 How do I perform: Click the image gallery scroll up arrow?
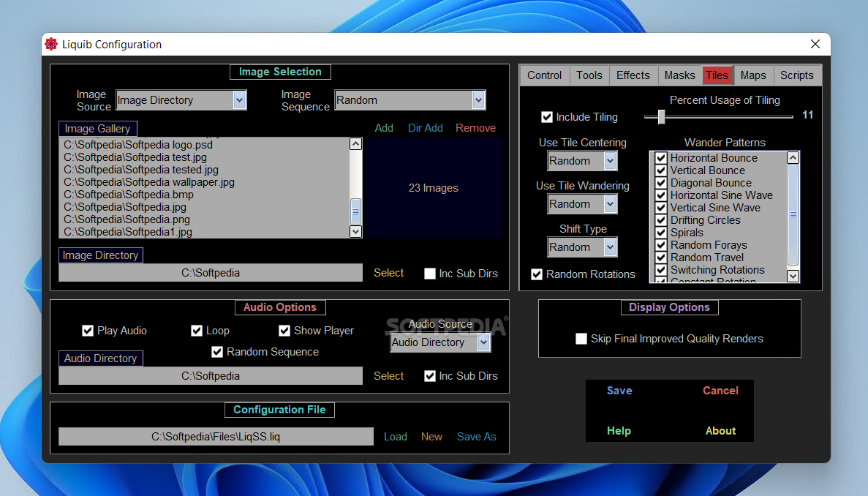point(355,144)
